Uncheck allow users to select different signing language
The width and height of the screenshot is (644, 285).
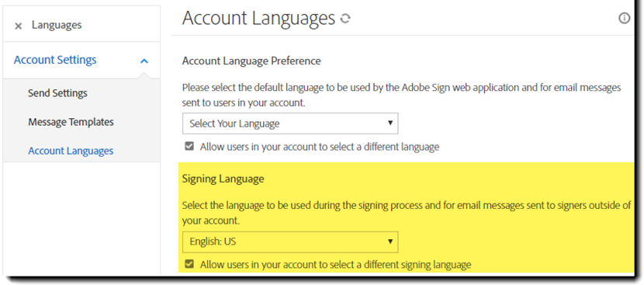coord(189,264)
